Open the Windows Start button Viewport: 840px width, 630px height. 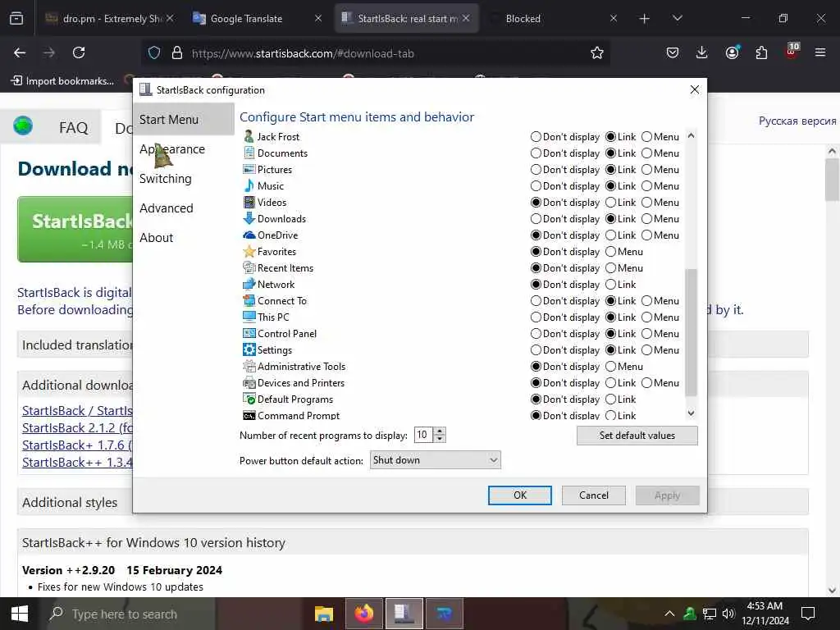coord(20,614)
